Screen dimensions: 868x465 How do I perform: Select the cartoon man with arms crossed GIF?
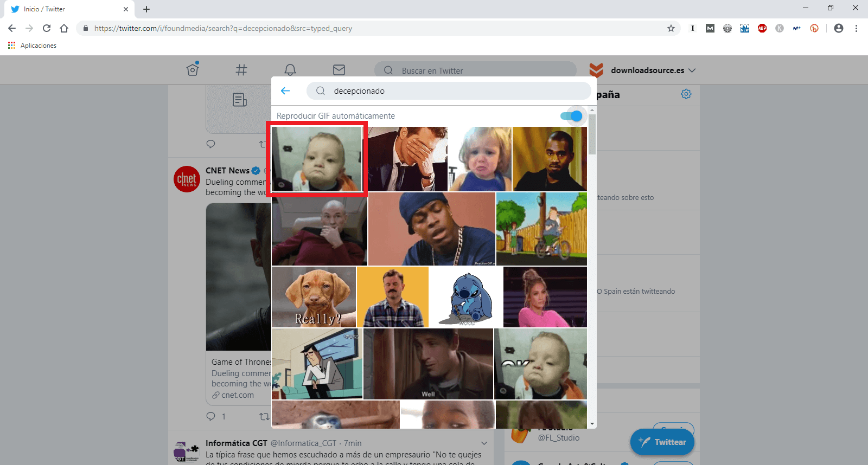317,364
